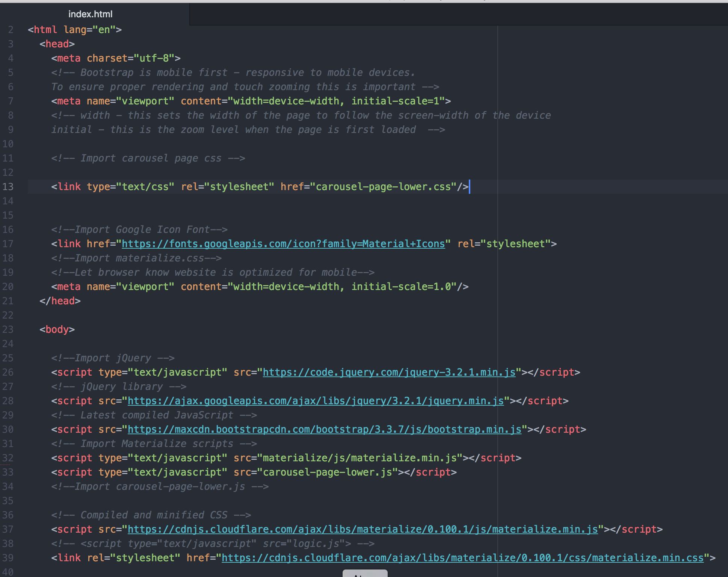728x577 pixels.
Task: Open the code.jquery.com jquery-3.2.1.min.js link
Action: [389, 373]
